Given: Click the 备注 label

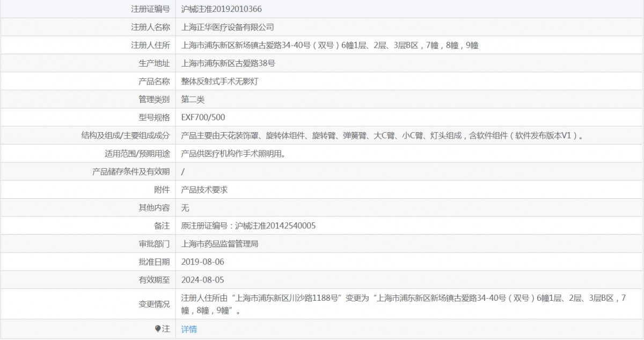Looking at the screenshot, I should 162,226.
